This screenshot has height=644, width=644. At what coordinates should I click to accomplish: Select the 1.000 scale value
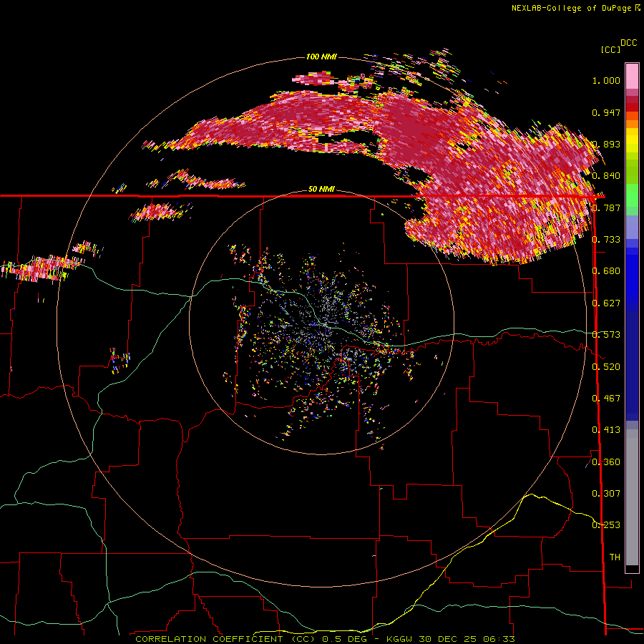pyautogui.click(x=606, y=80)
